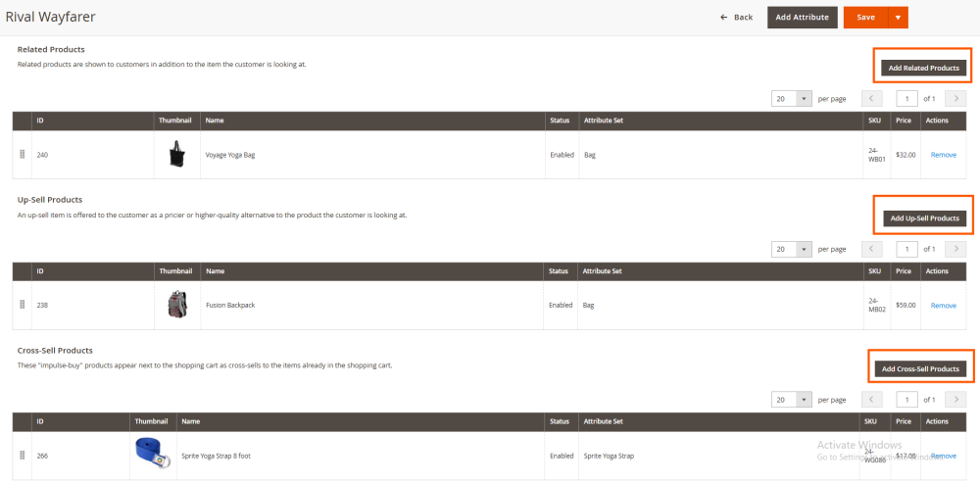Click the Back arrow link
Screen dimensions: 980x483
(737, 18)
